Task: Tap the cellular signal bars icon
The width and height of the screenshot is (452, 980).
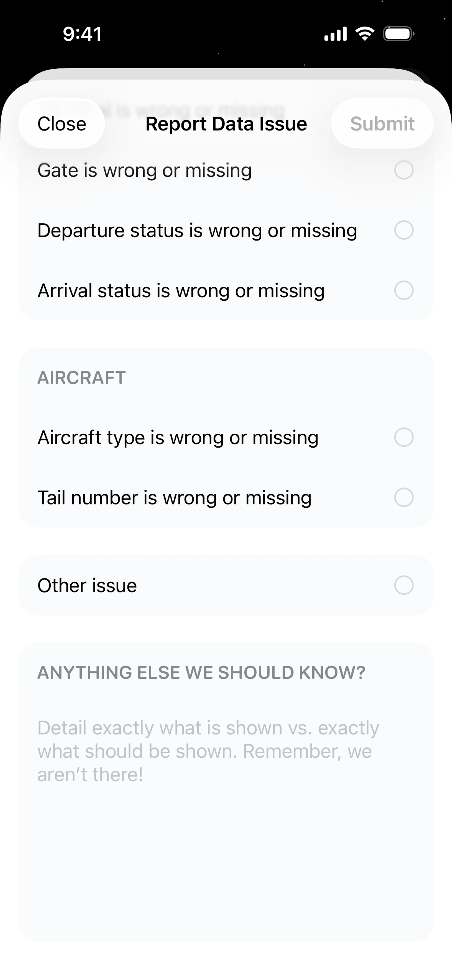Action: (335, 34)
